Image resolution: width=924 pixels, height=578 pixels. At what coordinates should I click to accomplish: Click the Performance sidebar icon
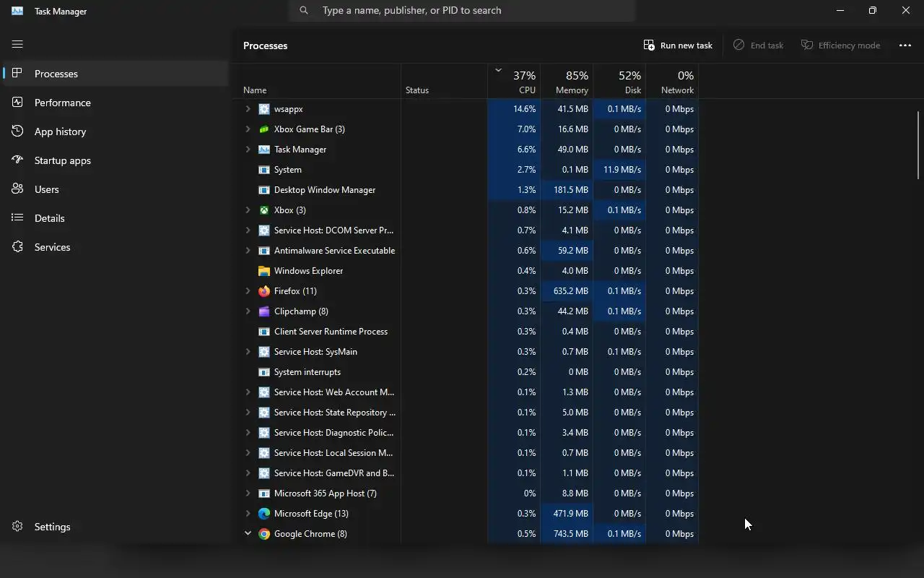pos(17,102)
